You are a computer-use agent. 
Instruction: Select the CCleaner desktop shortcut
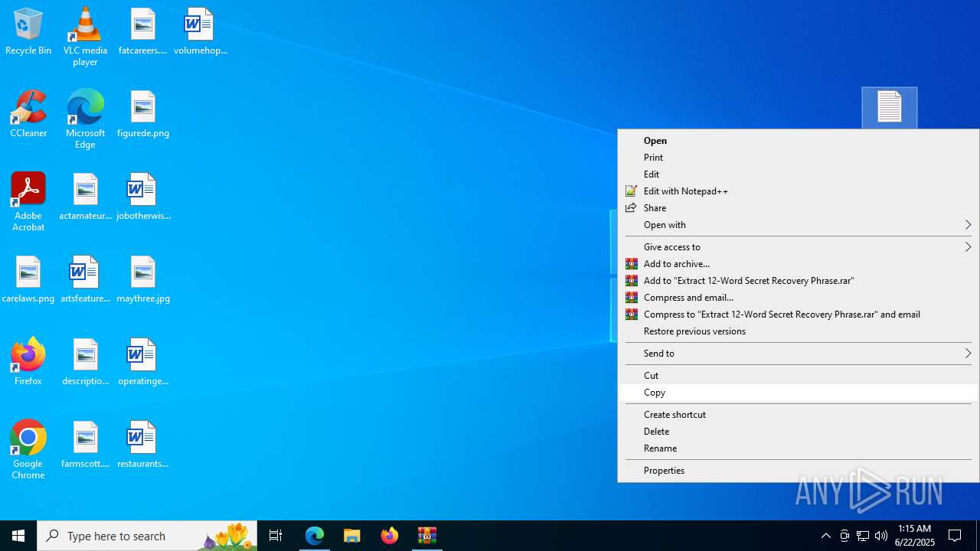point(28,115)
